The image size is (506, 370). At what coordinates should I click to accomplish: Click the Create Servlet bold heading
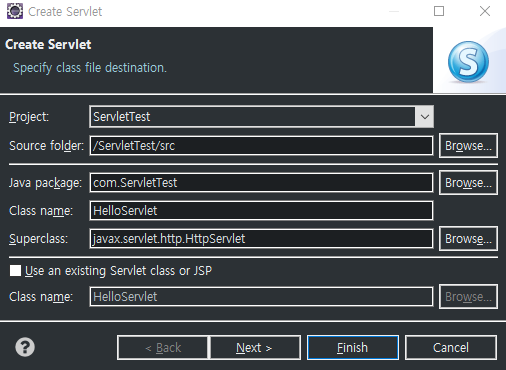tap(48, 44)
